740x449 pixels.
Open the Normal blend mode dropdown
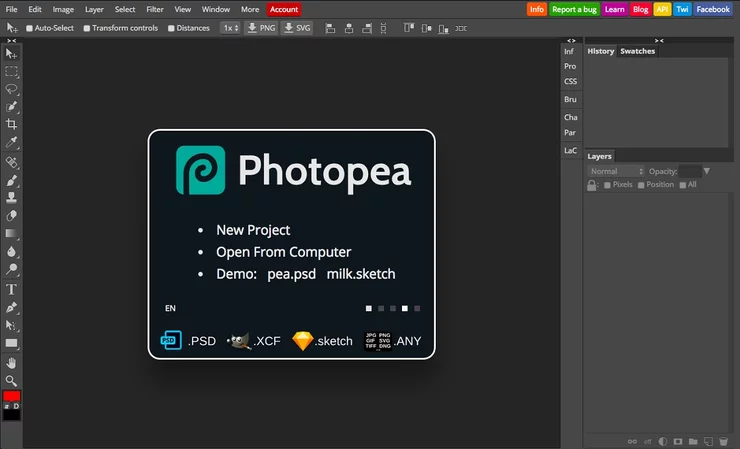pos(616,171)
